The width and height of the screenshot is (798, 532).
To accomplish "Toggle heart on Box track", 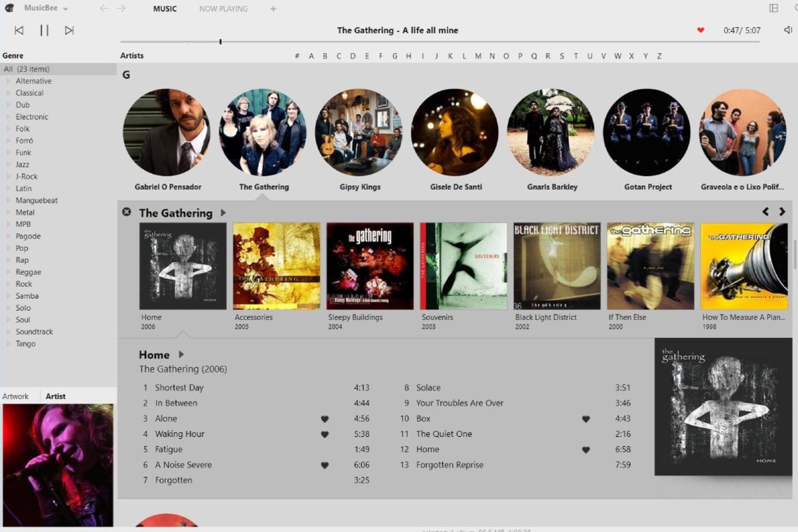I will point(586,419).
